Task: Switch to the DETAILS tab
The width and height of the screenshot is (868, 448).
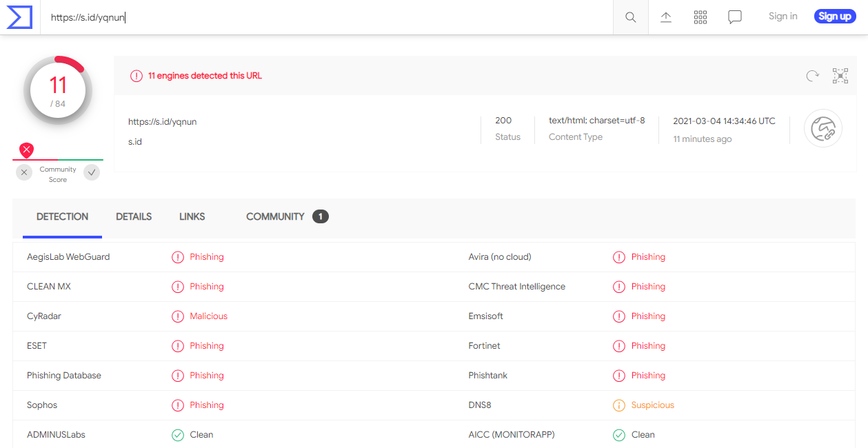Action: [x=134, y=216]
